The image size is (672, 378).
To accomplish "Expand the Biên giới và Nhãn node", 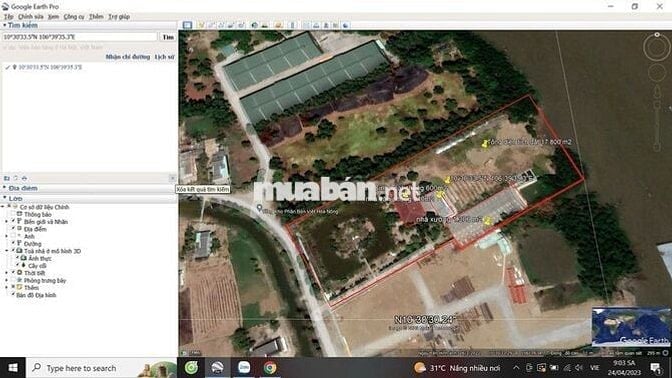I will point(6,221).
